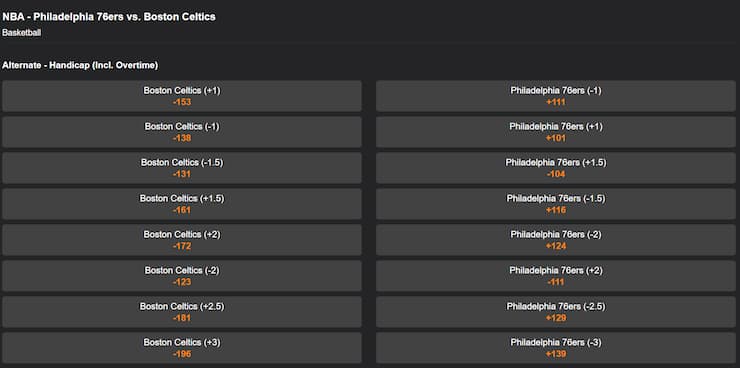Pick Philadelphia 76ers (-2.5) at +129
The width and height of the screenshot is (740, 368).
click(x=555, y=312)
